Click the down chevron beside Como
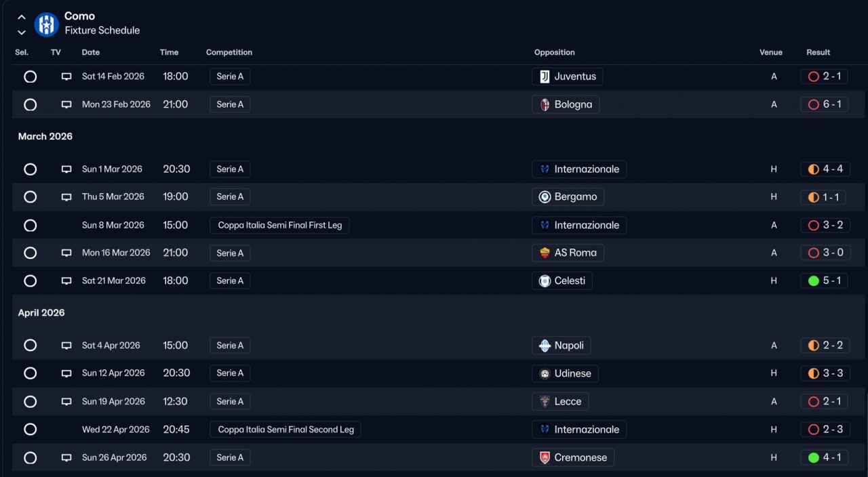Viewport: 868px width, 477px height. pyautogui.click(x=22, y=32)
